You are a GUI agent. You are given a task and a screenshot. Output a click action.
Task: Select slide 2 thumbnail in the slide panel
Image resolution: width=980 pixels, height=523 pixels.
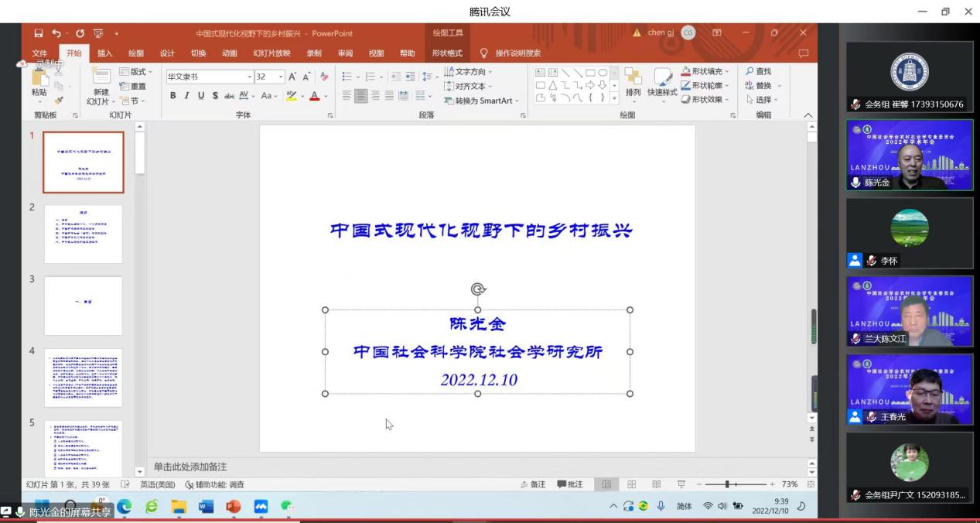(83, 234)
